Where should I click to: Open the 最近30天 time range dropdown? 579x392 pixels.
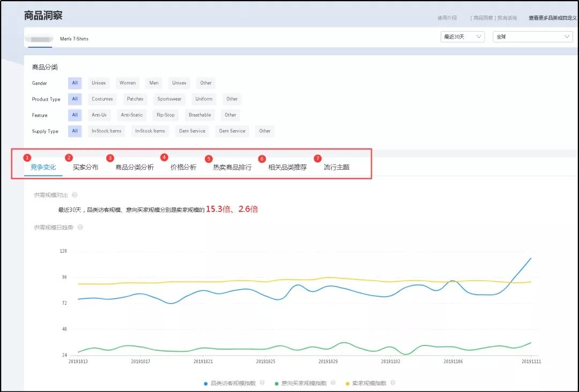coord(462,36)
